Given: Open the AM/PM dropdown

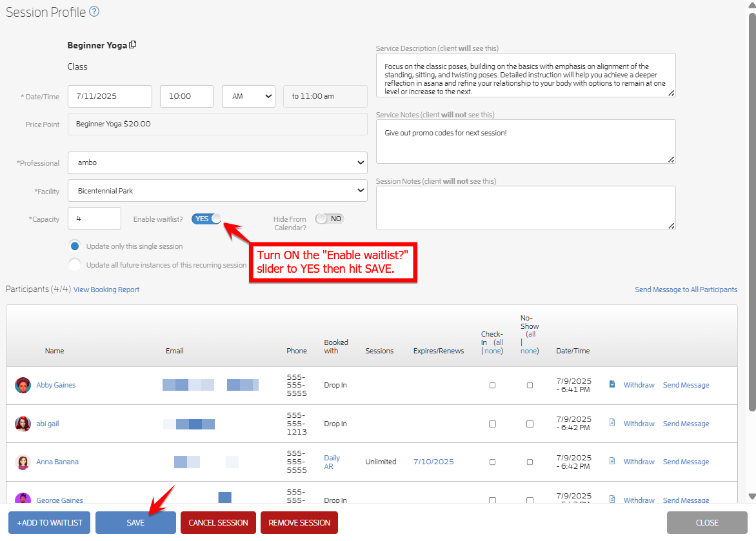Looking at the screenshot, I should 249,97.
